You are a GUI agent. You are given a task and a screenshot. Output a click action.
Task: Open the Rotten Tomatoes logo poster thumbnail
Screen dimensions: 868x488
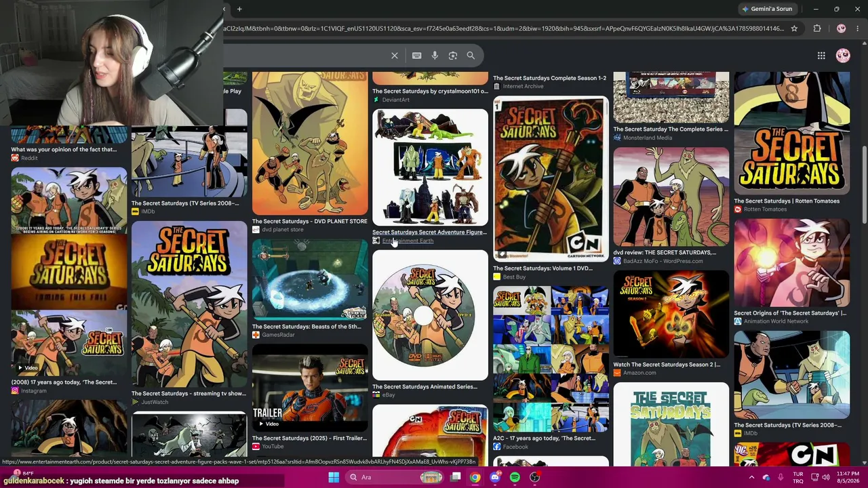click(x=792, y=133)
